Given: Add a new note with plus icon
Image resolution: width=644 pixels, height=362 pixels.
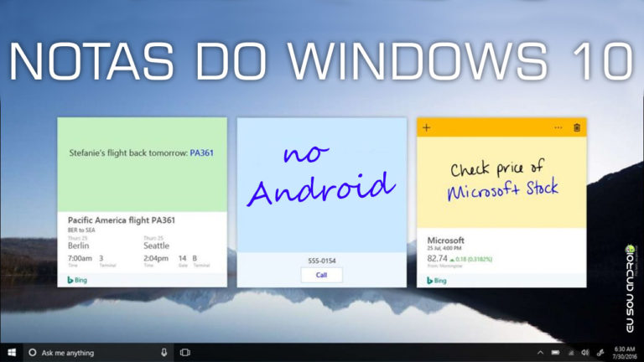Looking at the screenshot, I should tap(426, 127).
